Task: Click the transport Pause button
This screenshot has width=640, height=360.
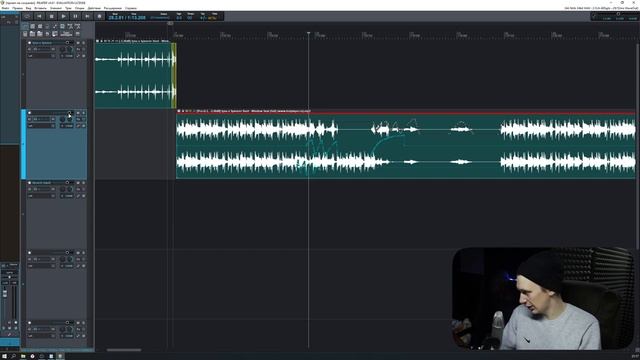Action: [75, 16]
